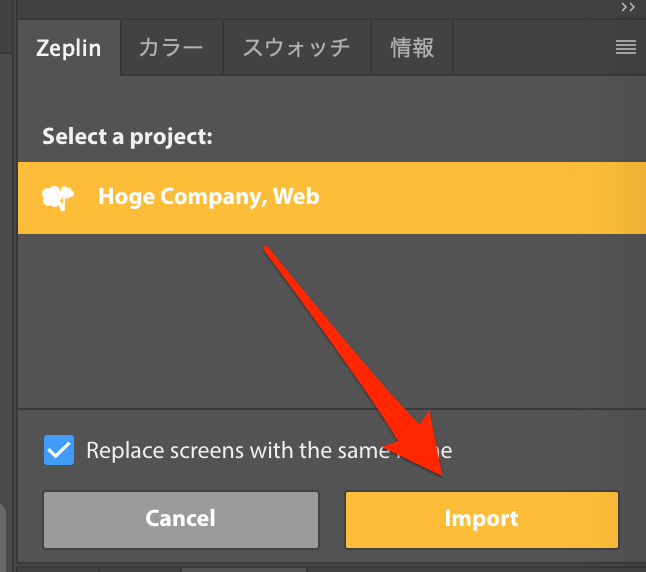646x572 pixels.
Task: Select the "Hoge Company, Web" project name
Action: click(x=208, y=197)
